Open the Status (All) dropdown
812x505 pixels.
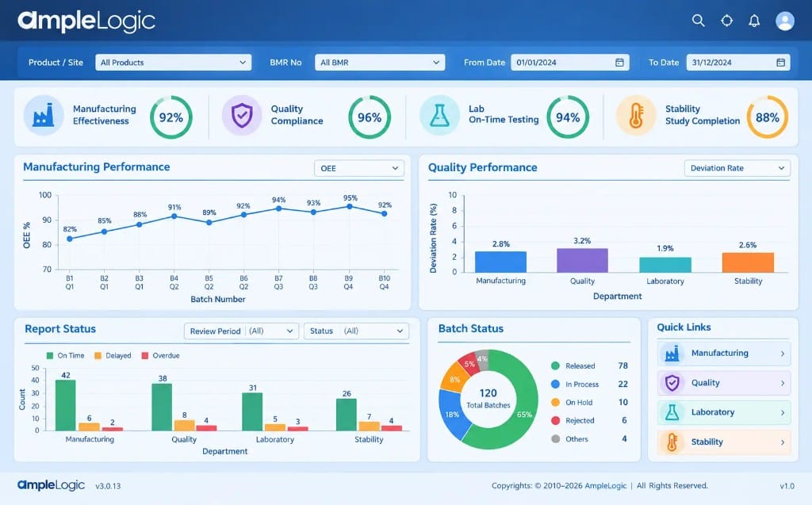356,331
